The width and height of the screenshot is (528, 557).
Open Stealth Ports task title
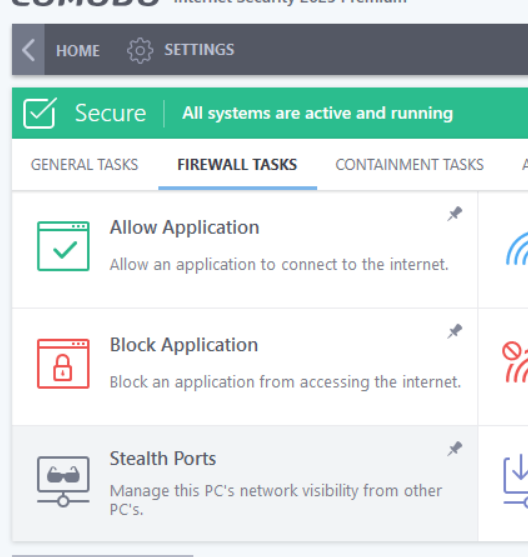[x=163, y=458]
